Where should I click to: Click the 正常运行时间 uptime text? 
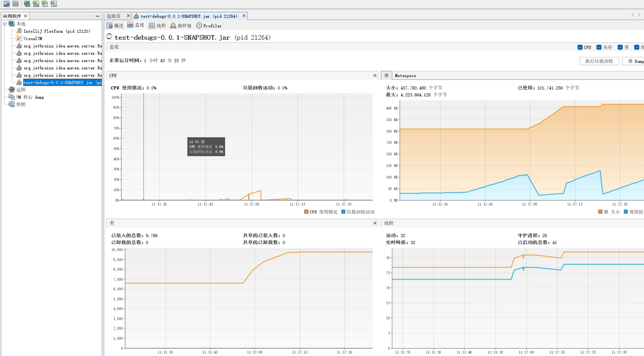click(x=148, y=60)
